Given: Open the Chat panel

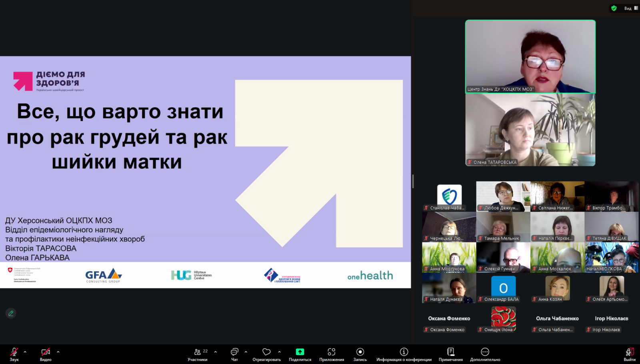Looking at the screenshot, I should point(234,352).
